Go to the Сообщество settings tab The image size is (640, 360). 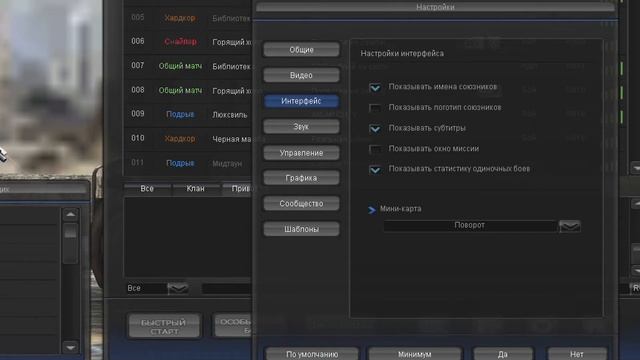tap(301, 204)
